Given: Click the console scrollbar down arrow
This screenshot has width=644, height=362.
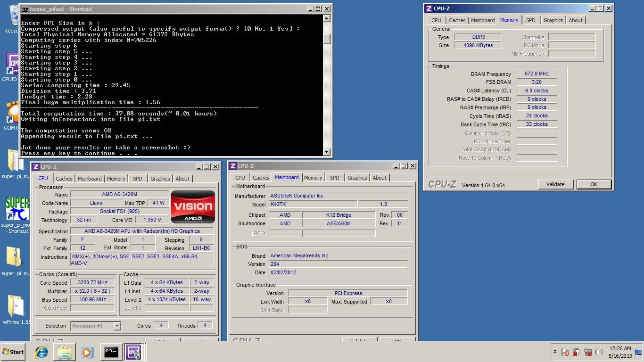Looking at the screenshot, I should (327, 152).
